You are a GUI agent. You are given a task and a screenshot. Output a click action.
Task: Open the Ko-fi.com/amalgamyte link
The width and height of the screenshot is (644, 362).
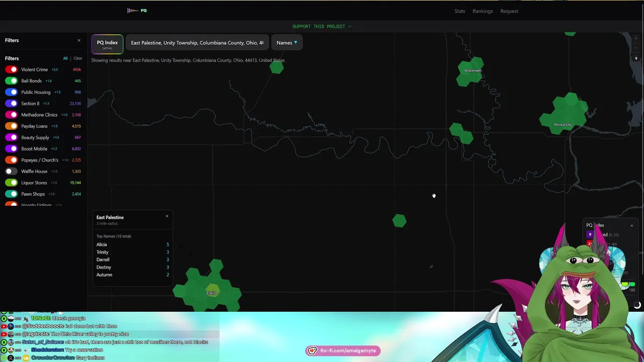(x=343, y=350)
